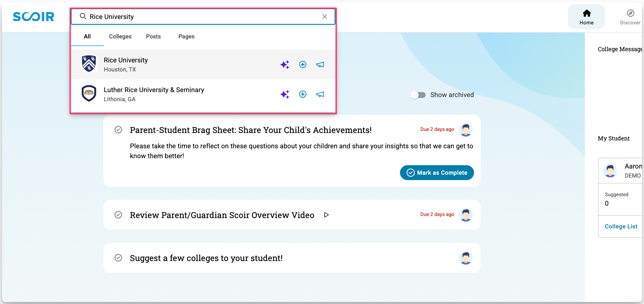This screenshot has height=304, width=644.
Task: Click the avatar on the Suggest colleges task
Action: pyautogui.click(x=466, y=258)
